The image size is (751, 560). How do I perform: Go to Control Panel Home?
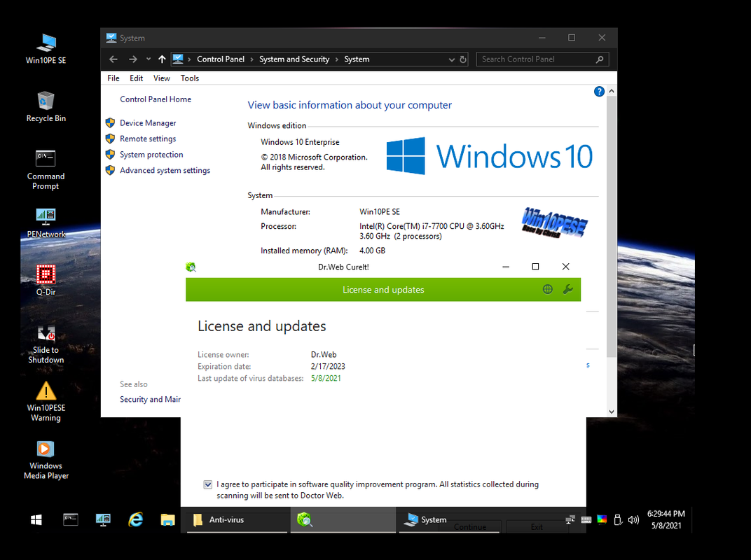156,99
